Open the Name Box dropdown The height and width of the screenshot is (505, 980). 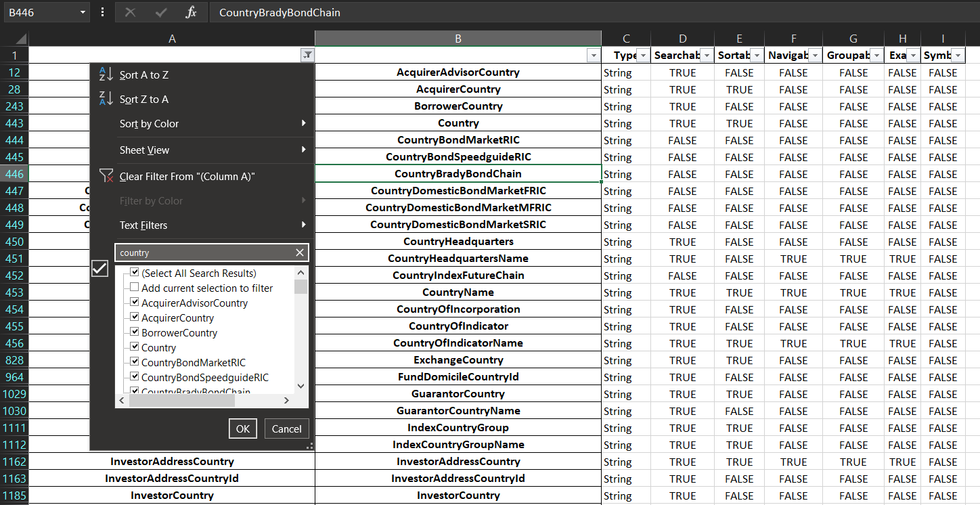pos(83,12)
